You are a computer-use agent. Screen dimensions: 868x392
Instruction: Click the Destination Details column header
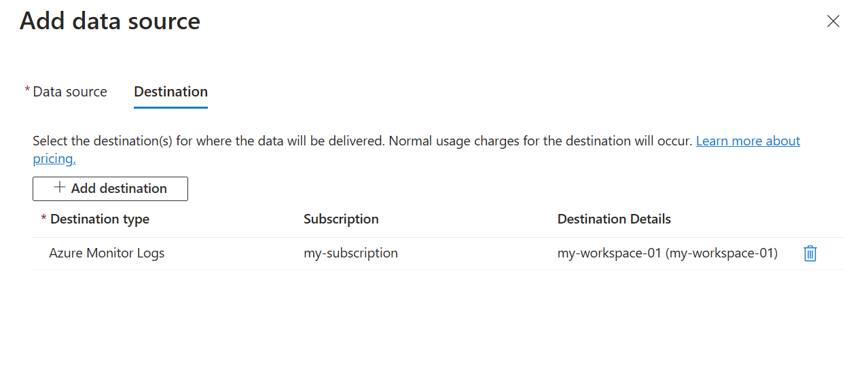tap(614, 219)
